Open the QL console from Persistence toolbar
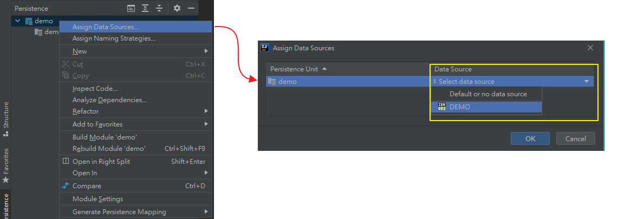The height and width of the screenshot is (219, 644). point(131,9)
